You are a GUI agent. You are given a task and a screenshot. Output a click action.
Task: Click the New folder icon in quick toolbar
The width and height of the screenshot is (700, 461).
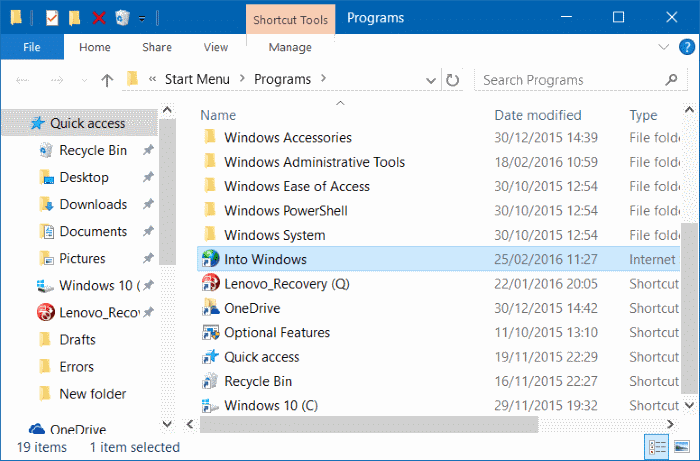pos(74,18)
